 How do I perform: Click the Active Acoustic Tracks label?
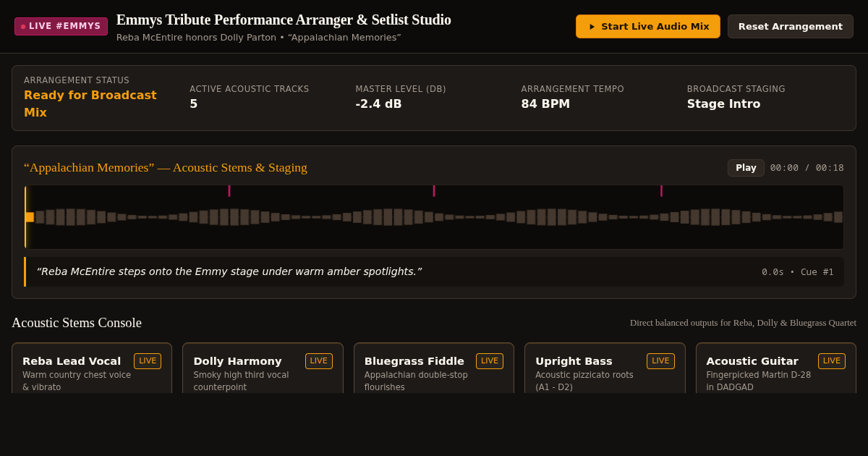click(250, 89)
